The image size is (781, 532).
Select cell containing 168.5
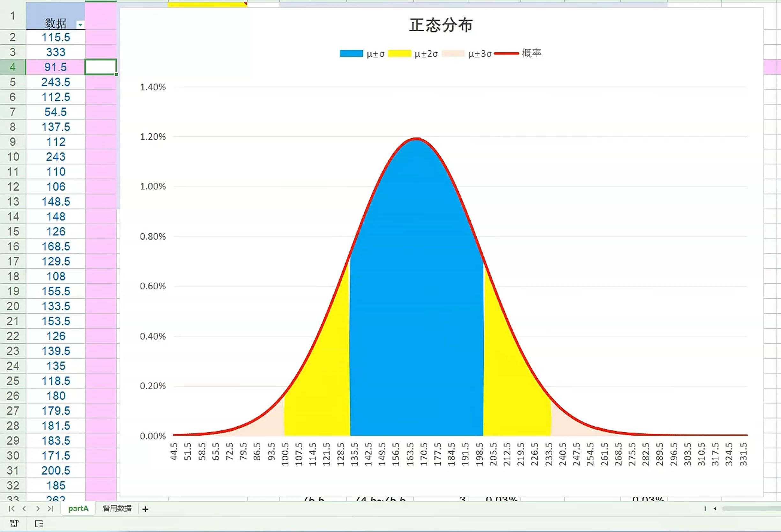[56, 246]
